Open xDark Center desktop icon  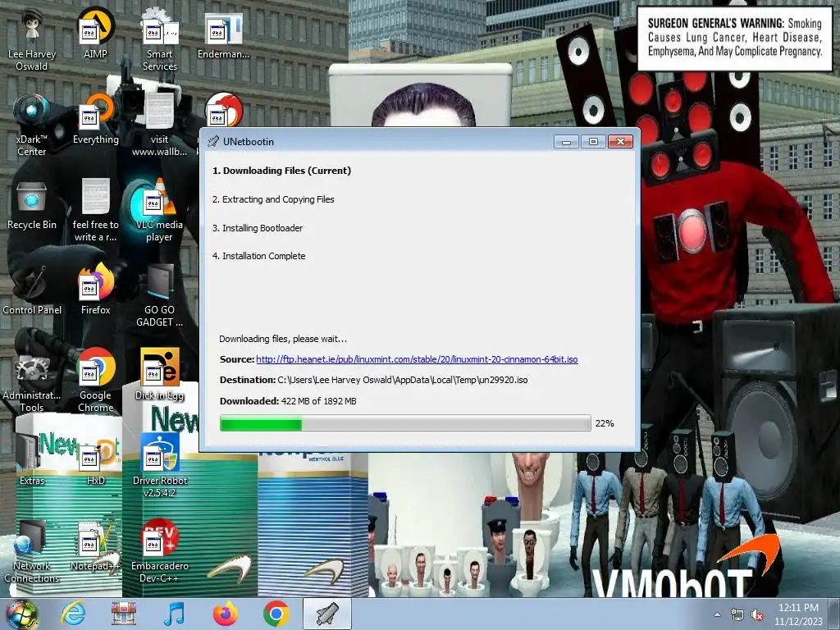pos(32,126)
